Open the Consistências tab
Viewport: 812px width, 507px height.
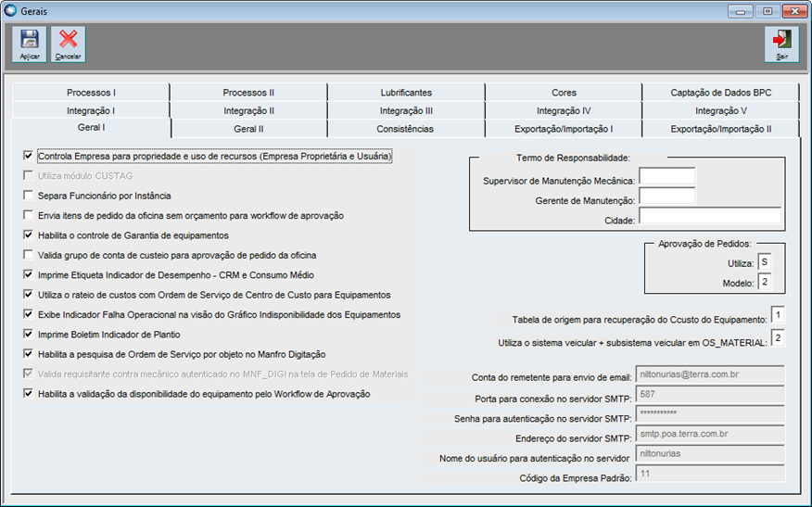pos(406,129)
